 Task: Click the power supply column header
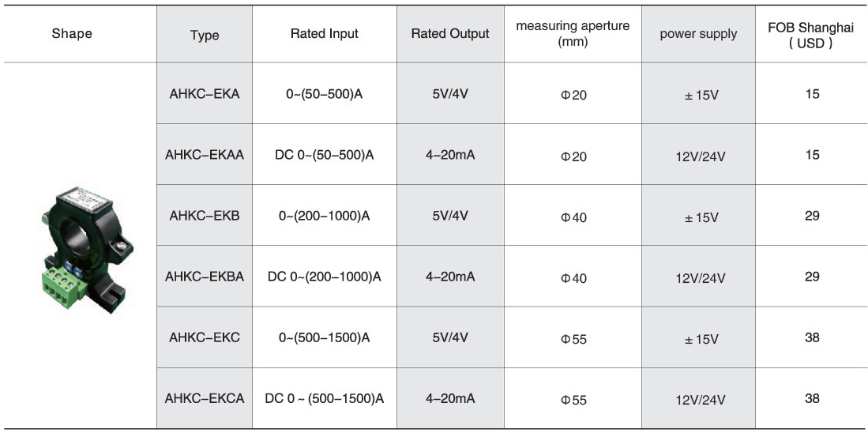699,34
